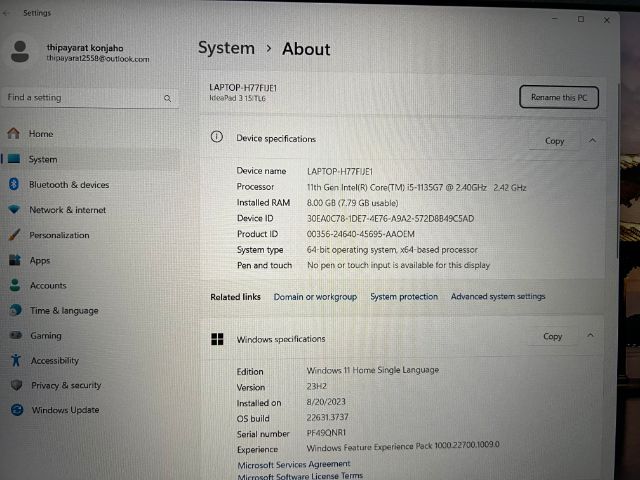Collapse the Device specifications section chevron
The width and height of the screenshot is (640, 480).
pos(592,140)
